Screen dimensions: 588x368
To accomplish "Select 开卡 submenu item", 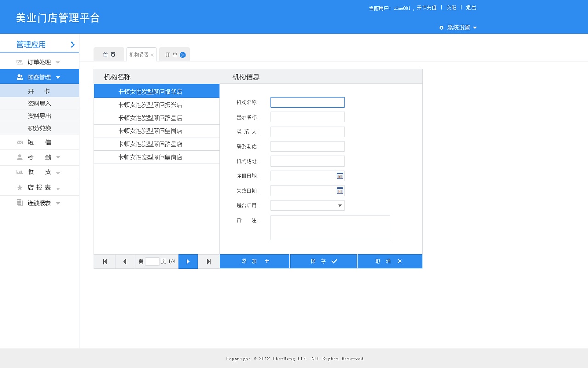I will pos(39,92).
